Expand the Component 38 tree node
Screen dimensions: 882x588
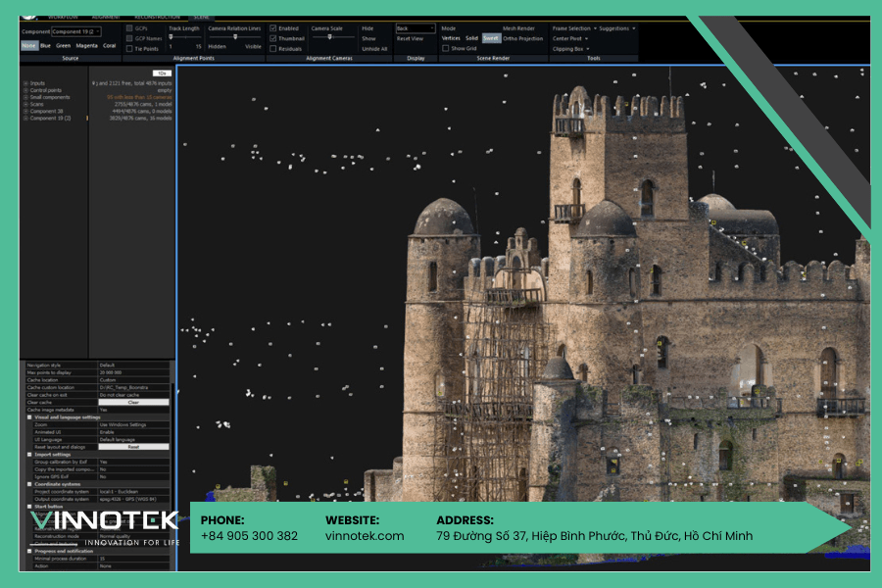25,112
